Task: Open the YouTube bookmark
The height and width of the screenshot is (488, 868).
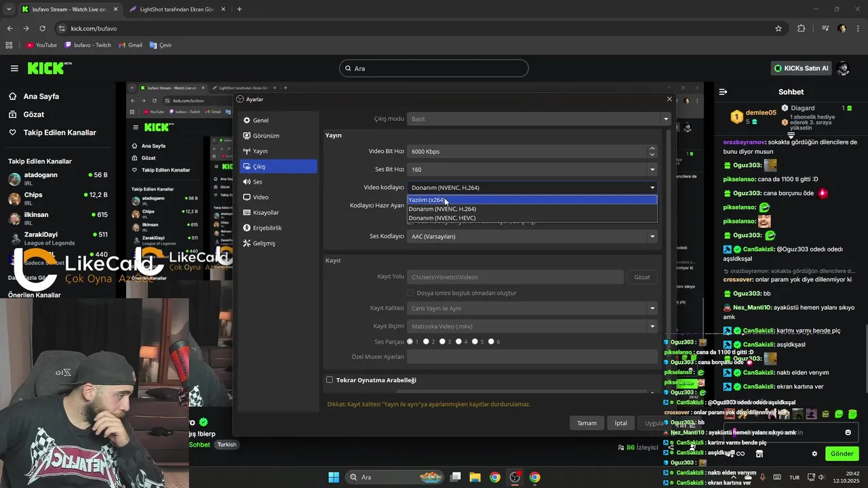Action: tap(41, 45)
